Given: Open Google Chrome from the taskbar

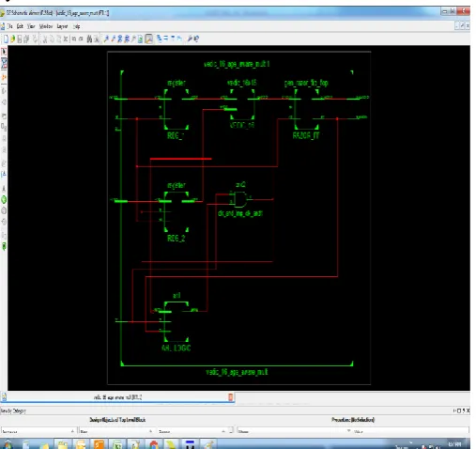Looking at the screenshot, I should click(x=154, y=444).
